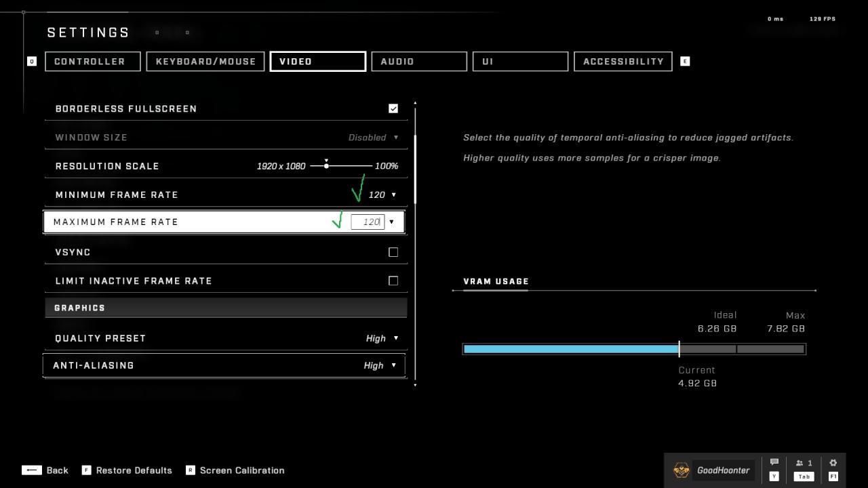The height and width of the screenshot is (488, 868).
Task: Switch to the Audio tab
Action: [419, 62]
